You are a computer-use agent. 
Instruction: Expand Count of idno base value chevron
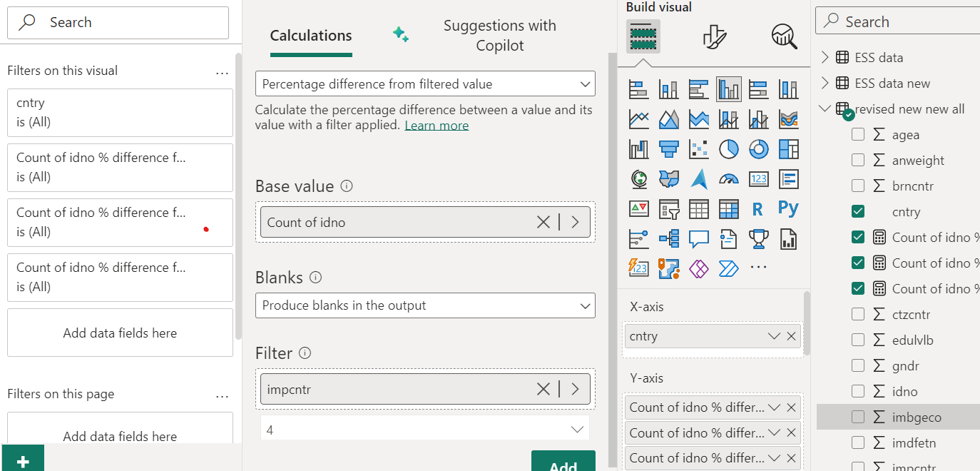coord(576,223)
